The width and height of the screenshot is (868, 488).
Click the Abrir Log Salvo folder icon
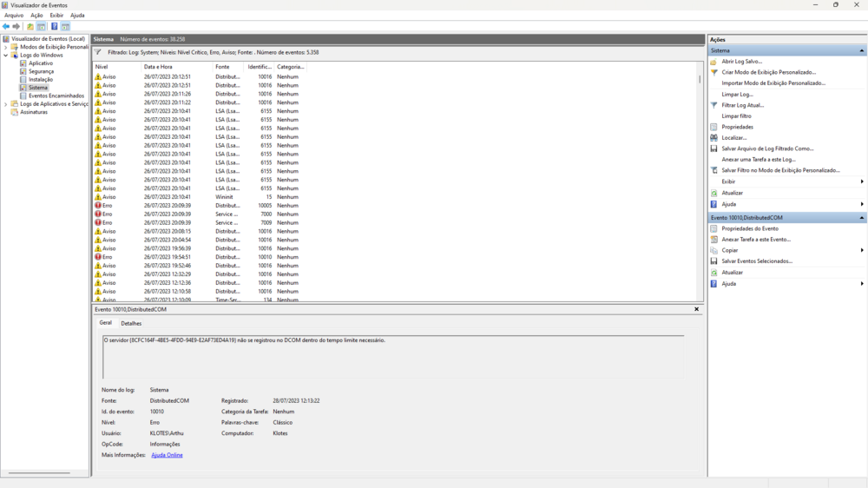coord(713,62)
